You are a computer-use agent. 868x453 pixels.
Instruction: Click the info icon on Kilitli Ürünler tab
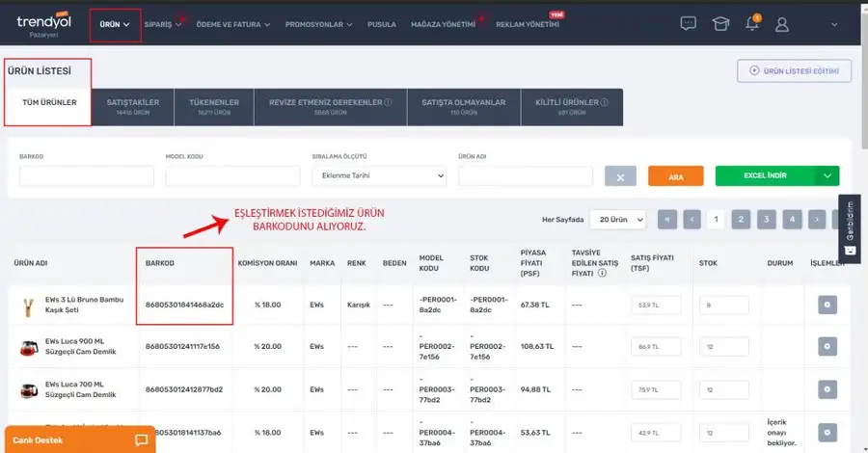tap(605, 102)
